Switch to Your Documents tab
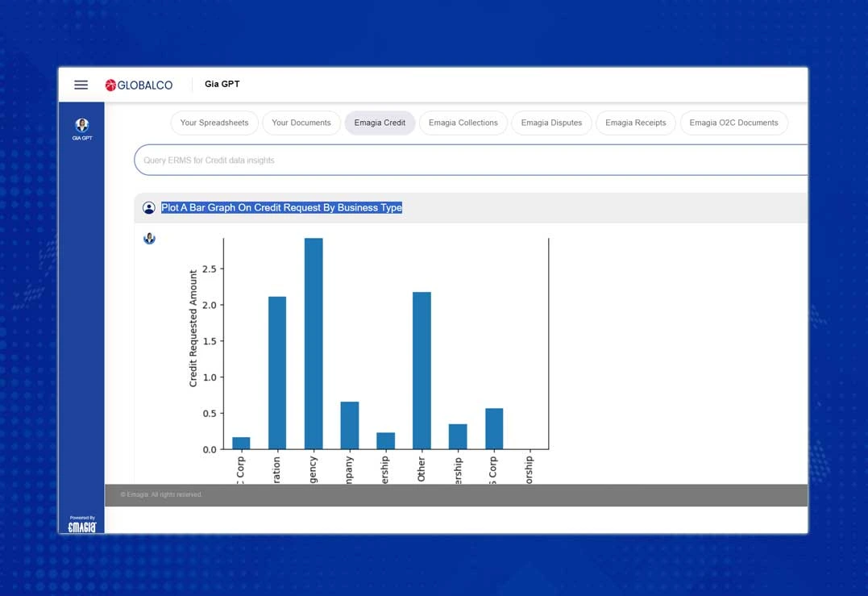The height and width of the screenshot is (596, 868). [x=301, y=123]
